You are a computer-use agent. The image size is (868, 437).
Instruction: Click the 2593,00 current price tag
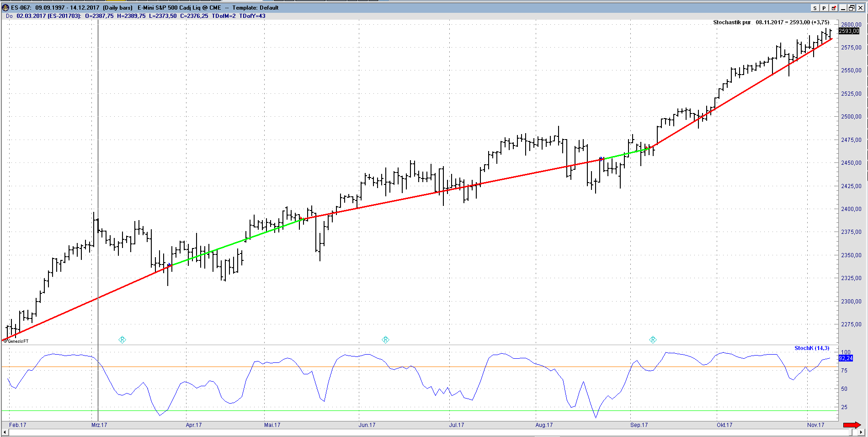(849, 31)
